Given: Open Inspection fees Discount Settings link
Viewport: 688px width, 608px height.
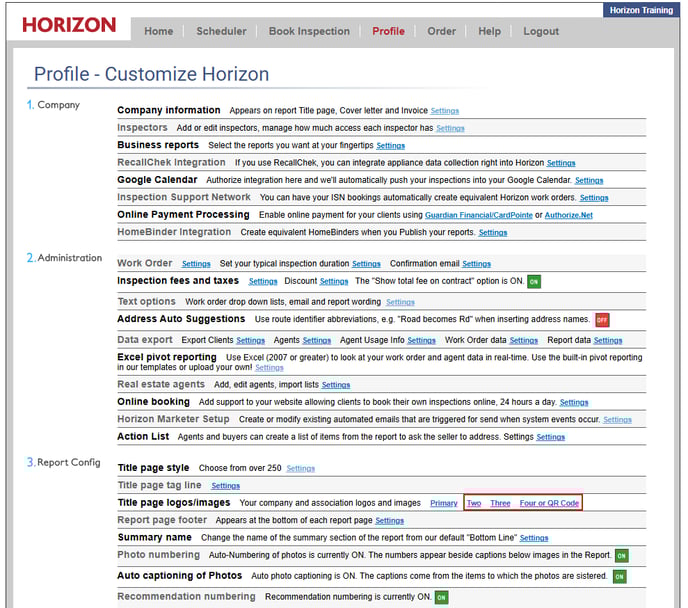Looking at the screenshot, I should [x=334, y=282].
